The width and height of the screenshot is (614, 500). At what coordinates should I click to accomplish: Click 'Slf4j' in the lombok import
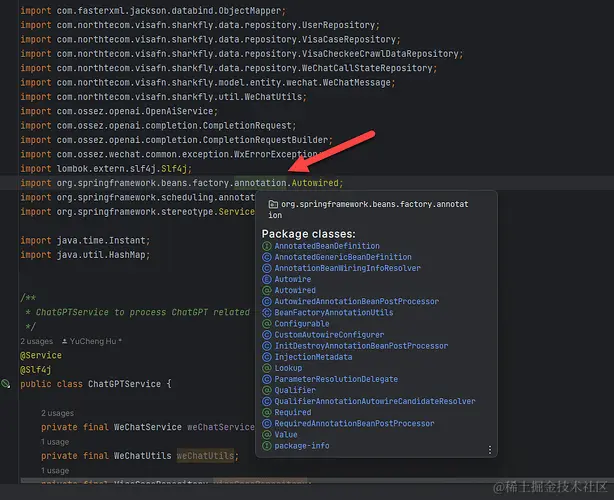174,169
